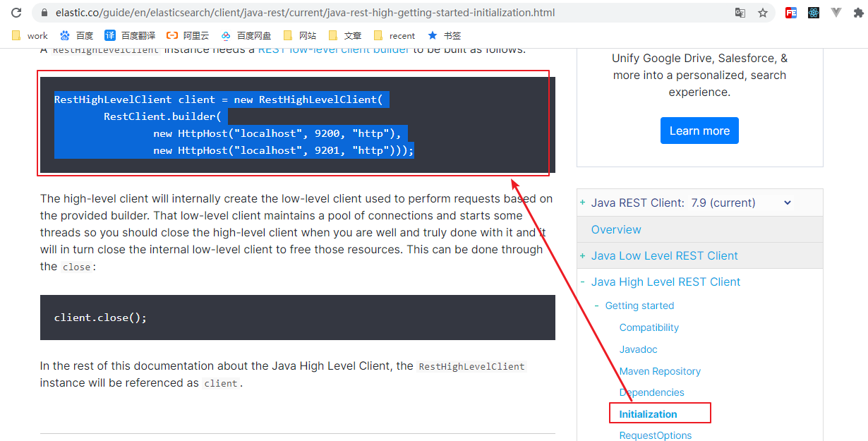868x441 pixels.
Task: Click the Learn more button
Action: pos(699,131)
